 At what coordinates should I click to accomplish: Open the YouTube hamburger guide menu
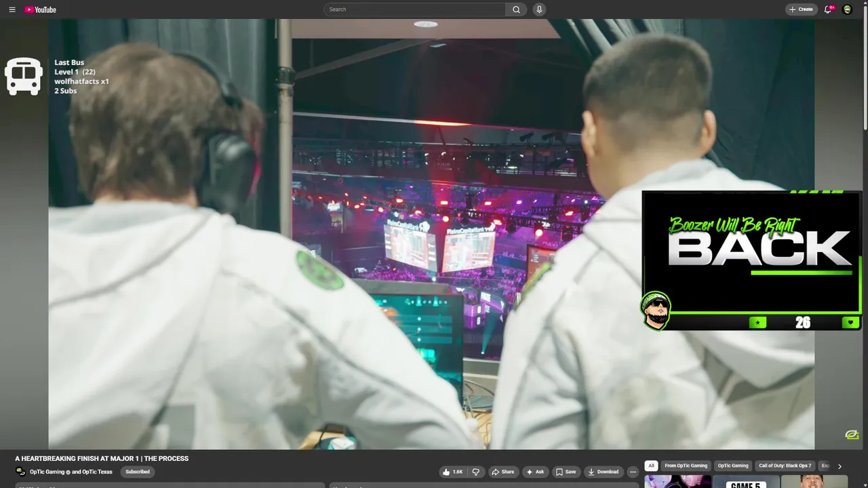[x=12, y=9]
